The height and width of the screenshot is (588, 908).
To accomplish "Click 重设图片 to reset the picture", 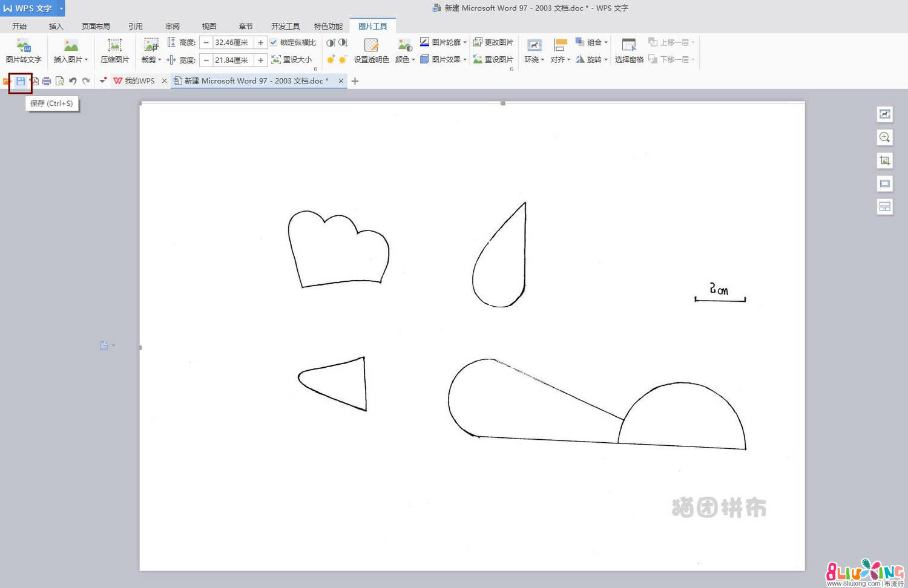I will (493, 59).
